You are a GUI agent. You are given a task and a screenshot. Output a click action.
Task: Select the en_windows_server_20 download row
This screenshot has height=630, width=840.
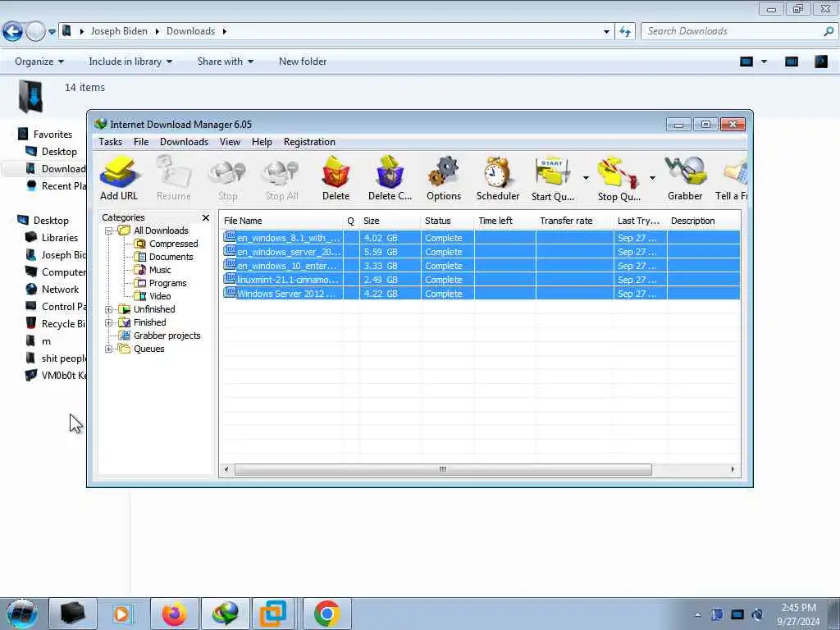[480, 252]
